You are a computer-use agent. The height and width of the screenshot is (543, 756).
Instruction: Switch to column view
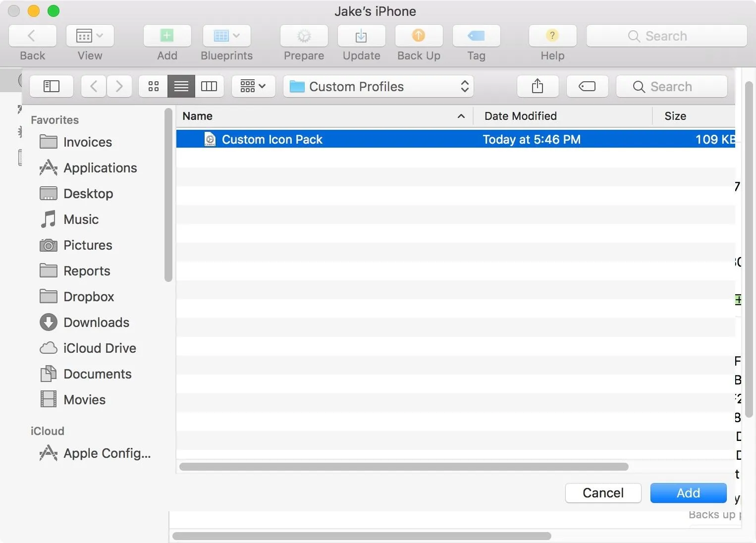coord(209,86)
